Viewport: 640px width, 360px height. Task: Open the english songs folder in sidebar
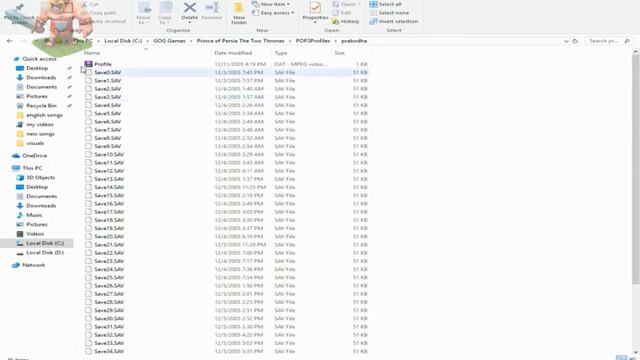[x=44, y=115]
